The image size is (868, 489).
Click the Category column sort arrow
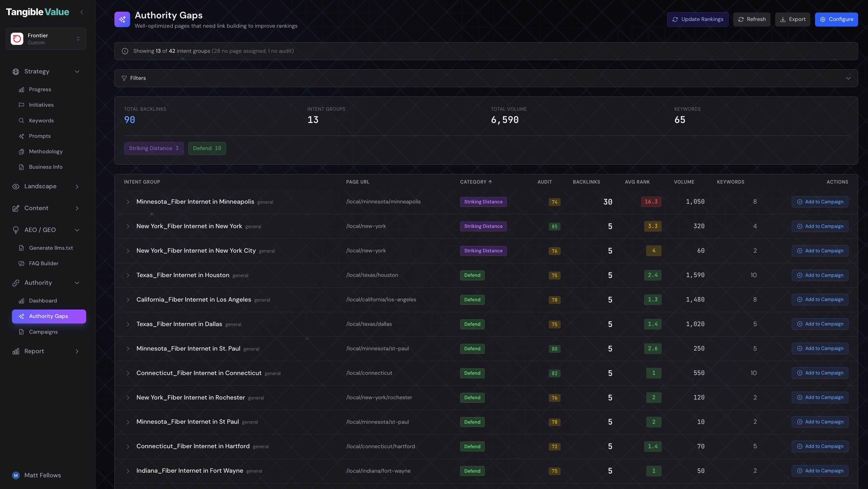coord(490,182)
